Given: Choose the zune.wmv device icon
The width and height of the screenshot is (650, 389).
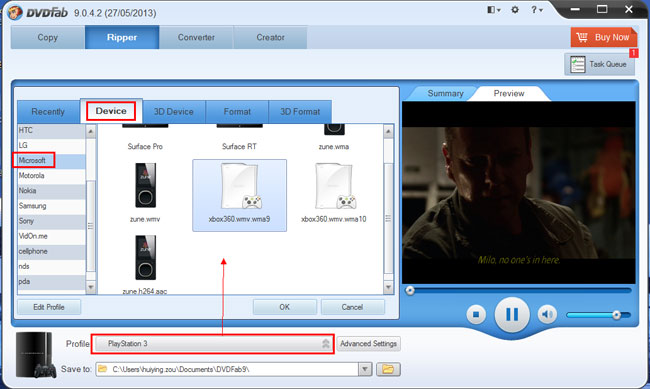Looking at the screenshot, I should pyautogui.click(x=146, y=185).
